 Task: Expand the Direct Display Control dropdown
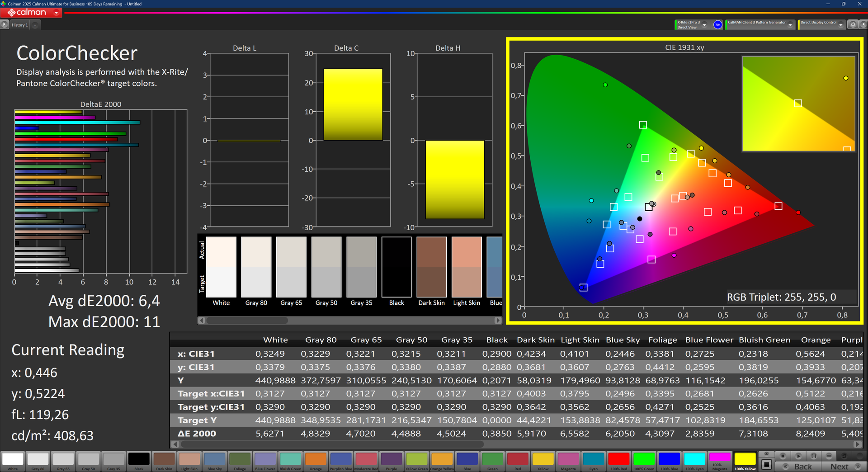840,25
